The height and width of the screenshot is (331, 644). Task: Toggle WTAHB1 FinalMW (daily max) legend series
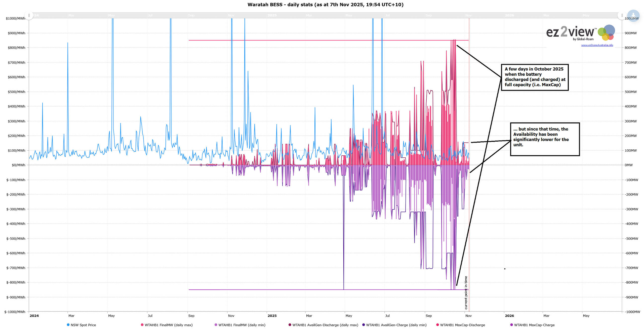168,325
